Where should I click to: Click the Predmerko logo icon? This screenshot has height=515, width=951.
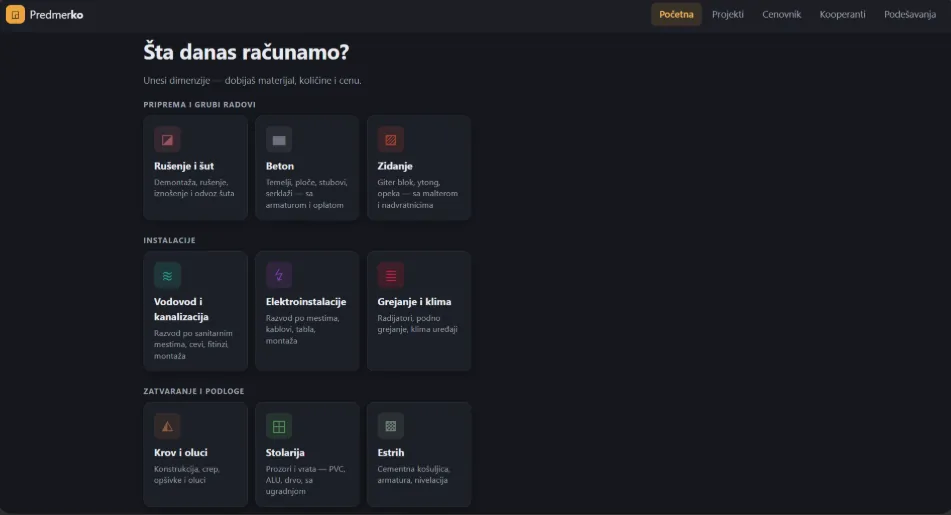click(15, 14)
